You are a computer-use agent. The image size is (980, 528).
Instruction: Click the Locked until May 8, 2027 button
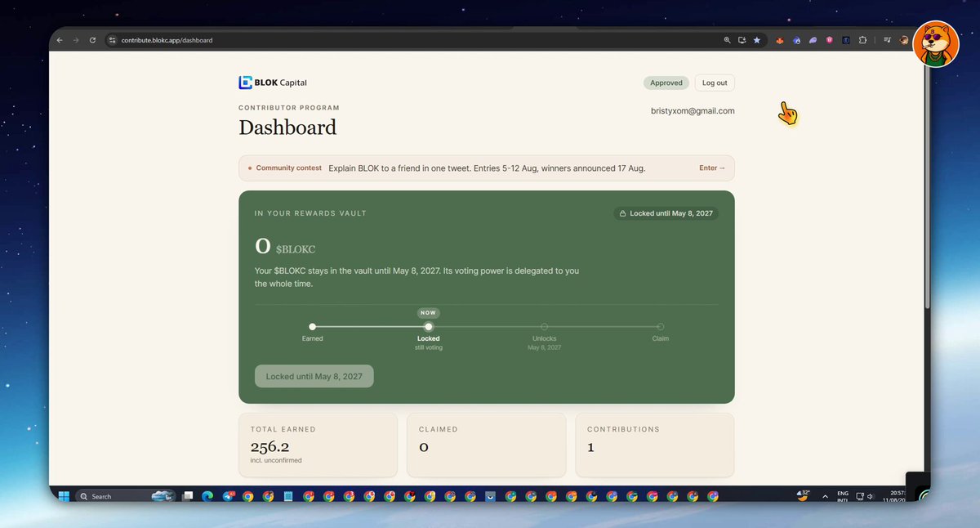(x=314, y=376)
